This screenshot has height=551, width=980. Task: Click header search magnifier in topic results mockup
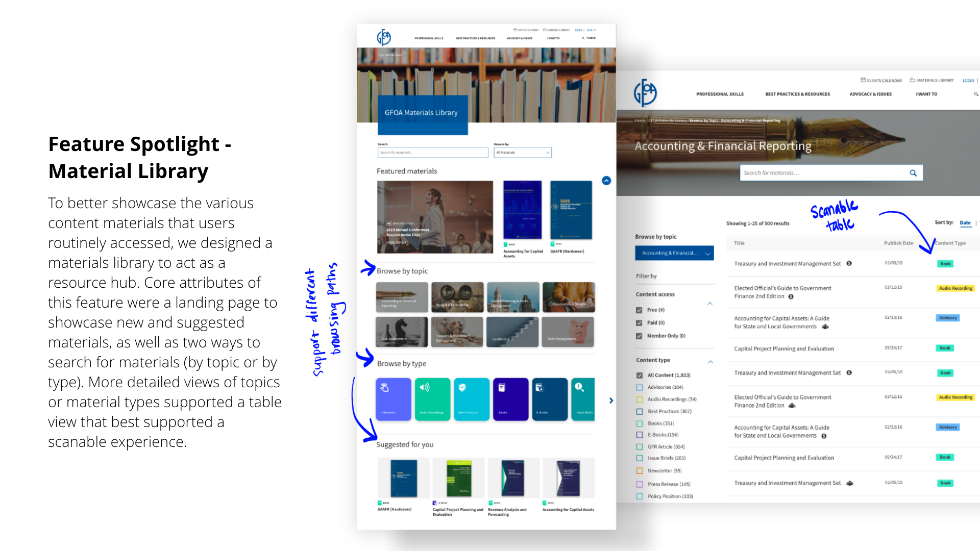pos(976,94)
